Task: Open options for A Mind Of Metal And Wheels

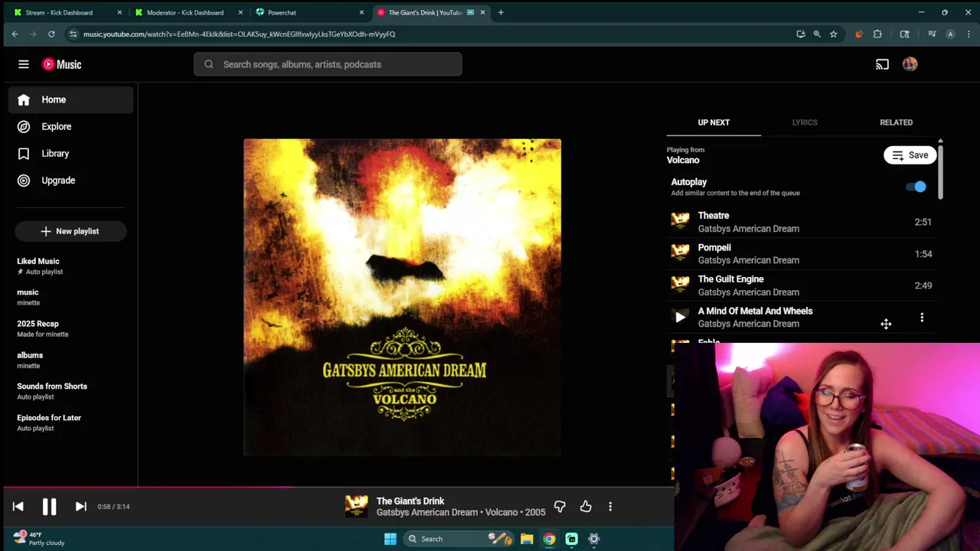Action: pos(922,317)
